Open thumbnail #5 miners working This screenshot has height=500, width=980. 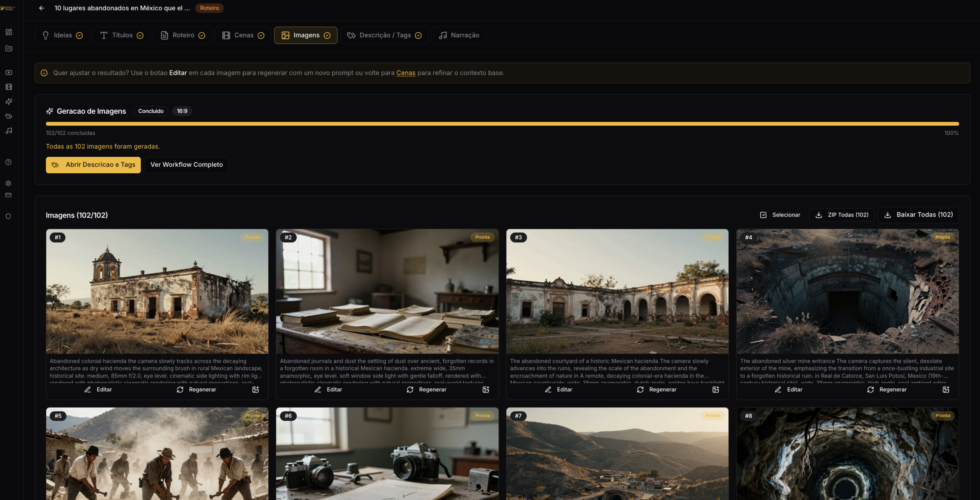(x=157, y=454)
